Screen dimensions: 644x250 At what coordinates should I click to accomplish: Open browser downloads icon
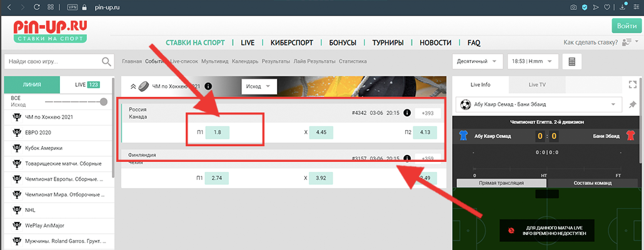tap(623, 7)
